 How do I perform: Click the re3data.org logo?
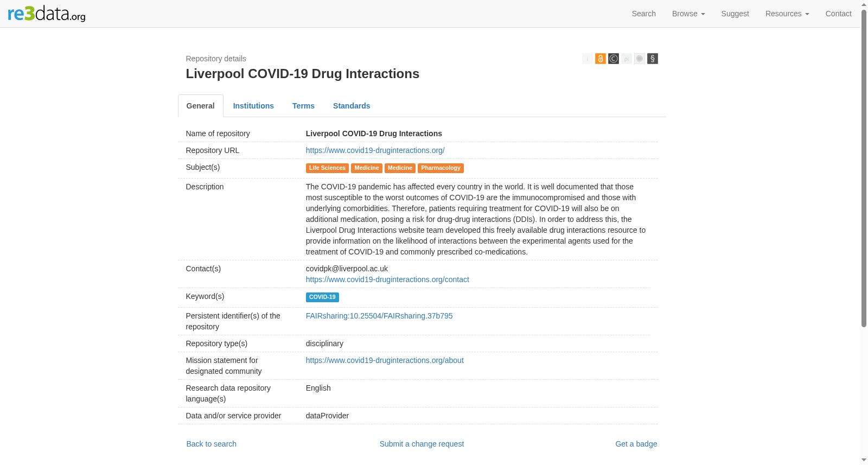click(47, 14)
